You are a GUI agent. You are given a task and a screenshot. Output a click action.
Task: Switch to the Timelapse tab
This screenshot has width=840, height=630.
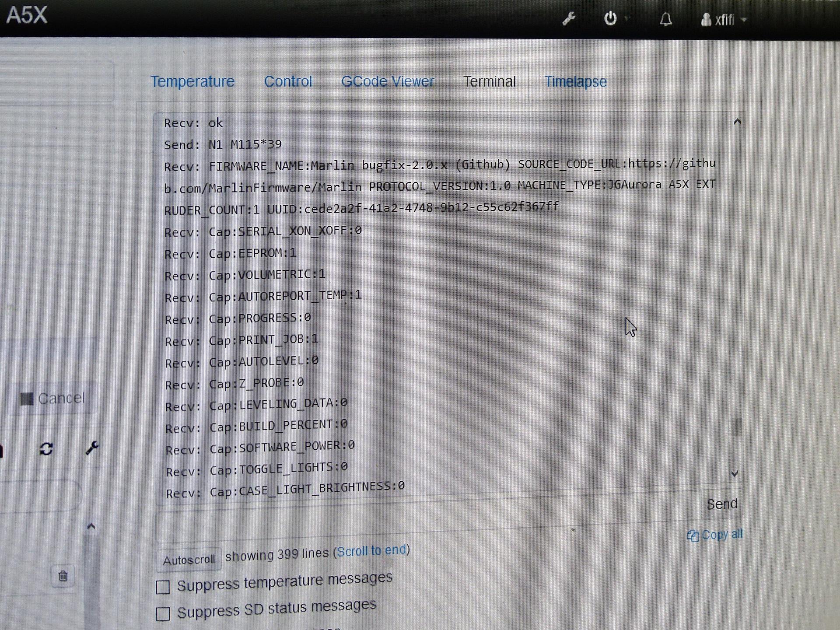(x=575, y=82)
